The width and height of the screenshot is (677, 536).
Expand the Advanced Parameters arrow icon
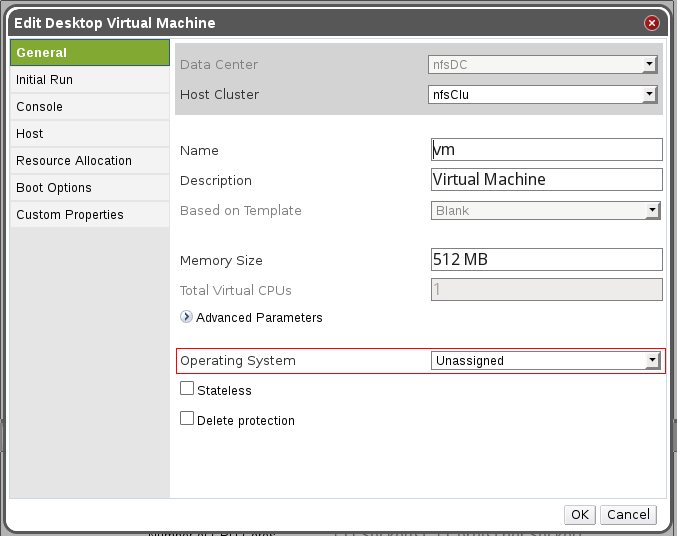186,317
